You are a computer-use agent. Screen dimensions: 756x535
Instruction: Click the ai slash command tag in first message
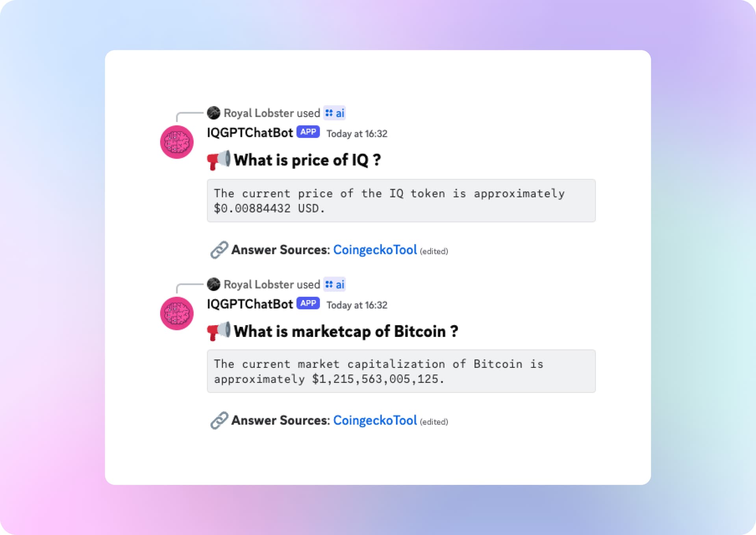coord(335,113)
